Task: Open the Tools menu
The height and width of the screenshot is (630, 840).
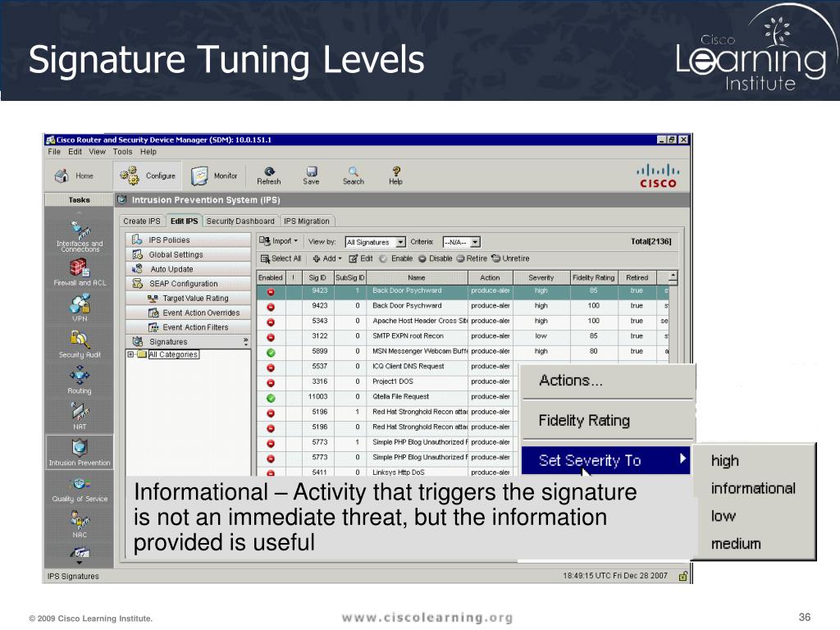Action: 123,152
